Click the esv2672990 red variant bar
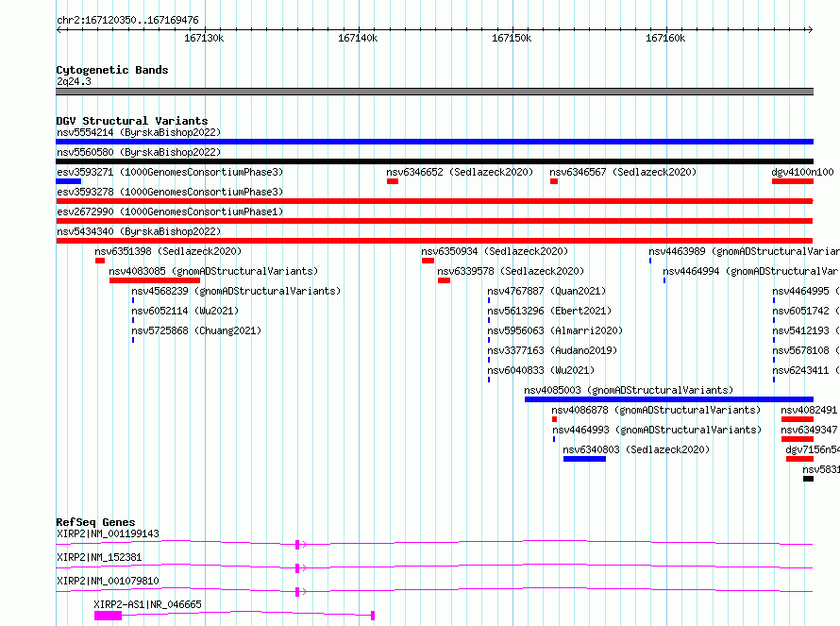 pyautogui.click(x=434, y=221)
